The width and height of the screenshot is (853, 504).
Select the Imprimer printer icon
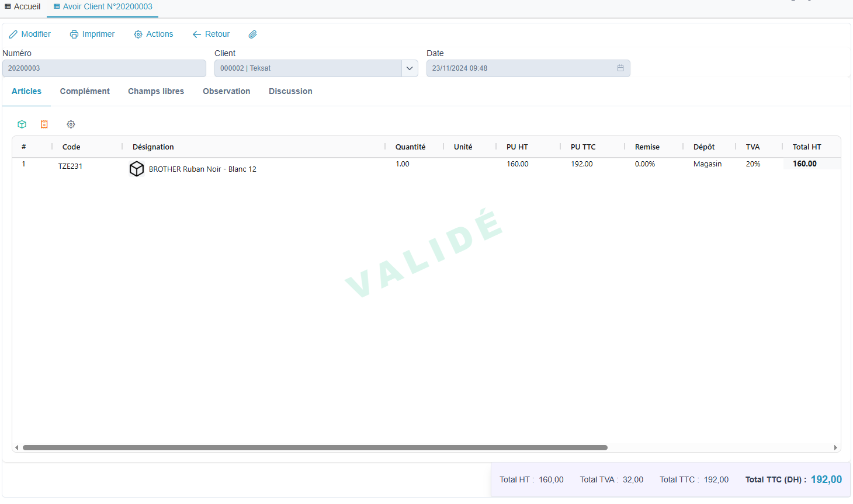(x=73, y=34)
